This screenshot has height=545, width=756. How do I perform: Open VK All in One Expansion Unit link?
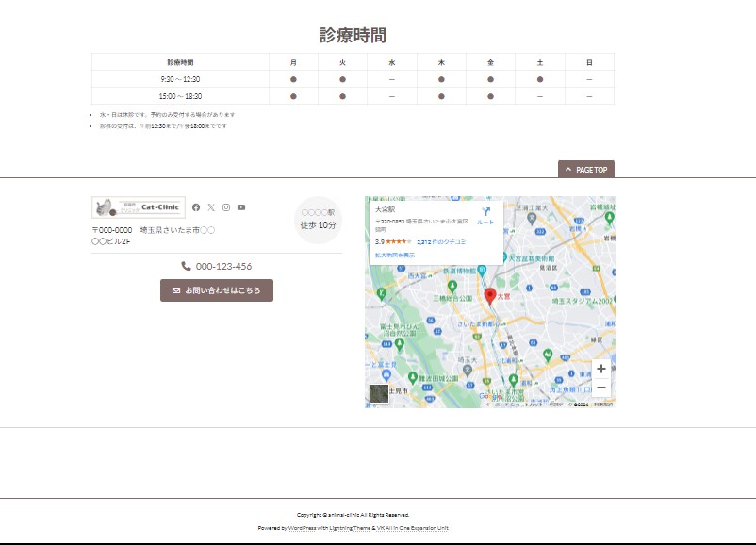point(413,528)
